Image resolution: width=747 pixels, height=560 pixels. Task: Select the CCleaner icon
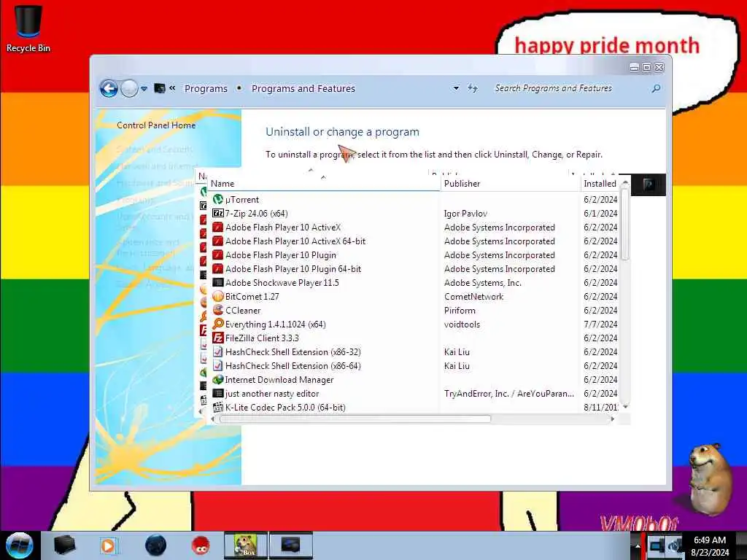pos(218,310)
